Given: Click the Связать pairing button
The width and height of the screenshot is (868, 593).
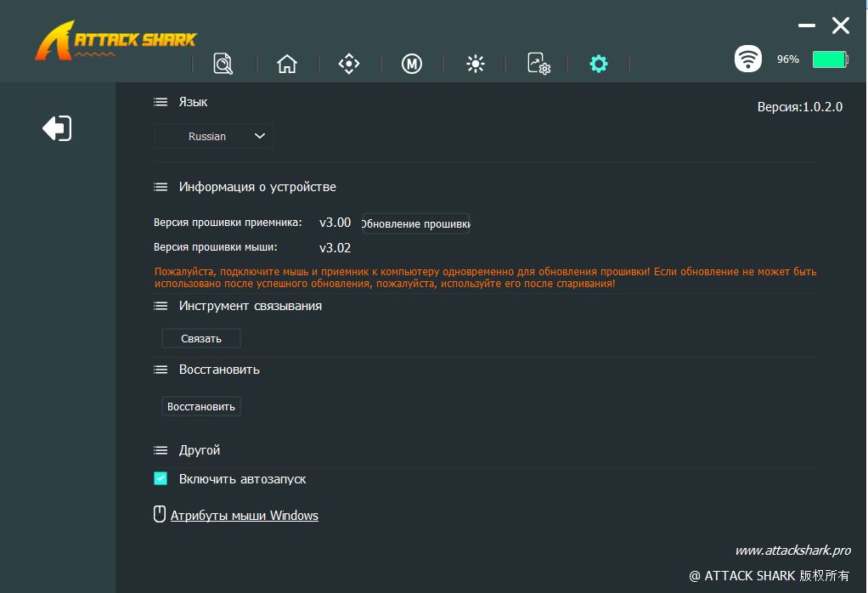Looking at the screenshot, I should click(201, 338).
